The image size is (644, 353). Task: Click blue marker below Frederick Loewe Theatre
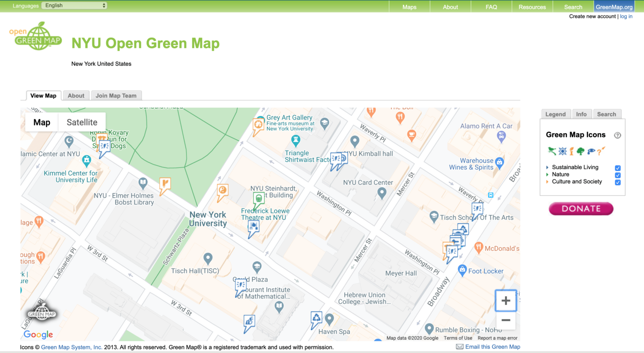(253, 229)
